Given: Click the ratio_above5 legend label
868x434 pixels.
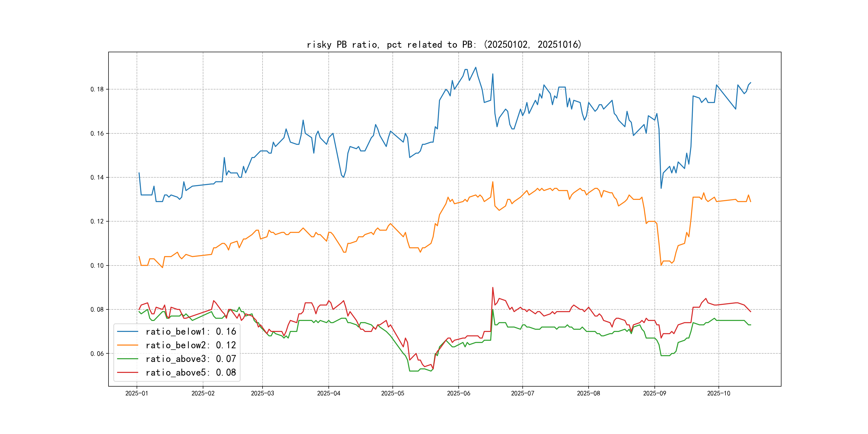Looking at the screenshot, I should pos(191,372).
